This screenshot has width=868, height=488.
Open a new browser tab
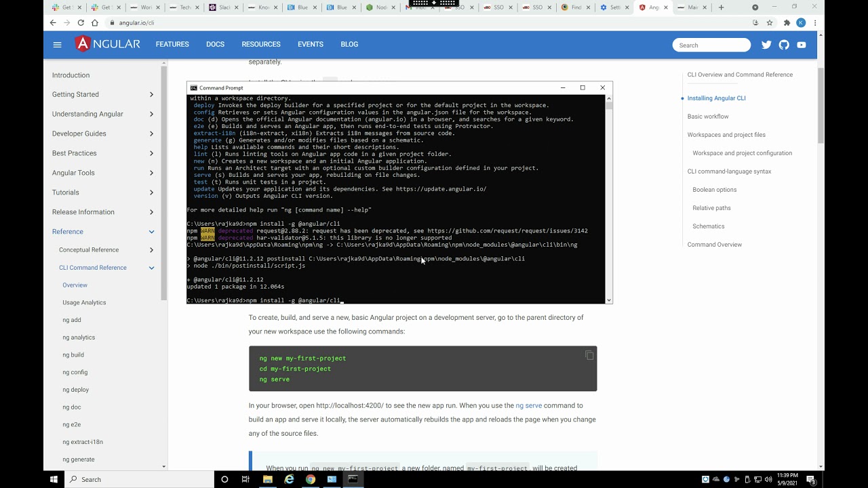pyautogui.click(x=721, y=7)
